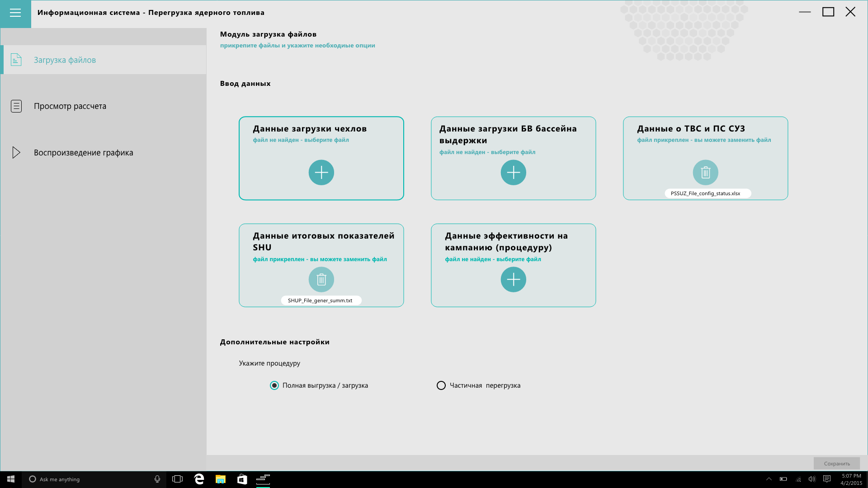Select Полная выгрузка / загрузка radio button

(x=274, y=385)
